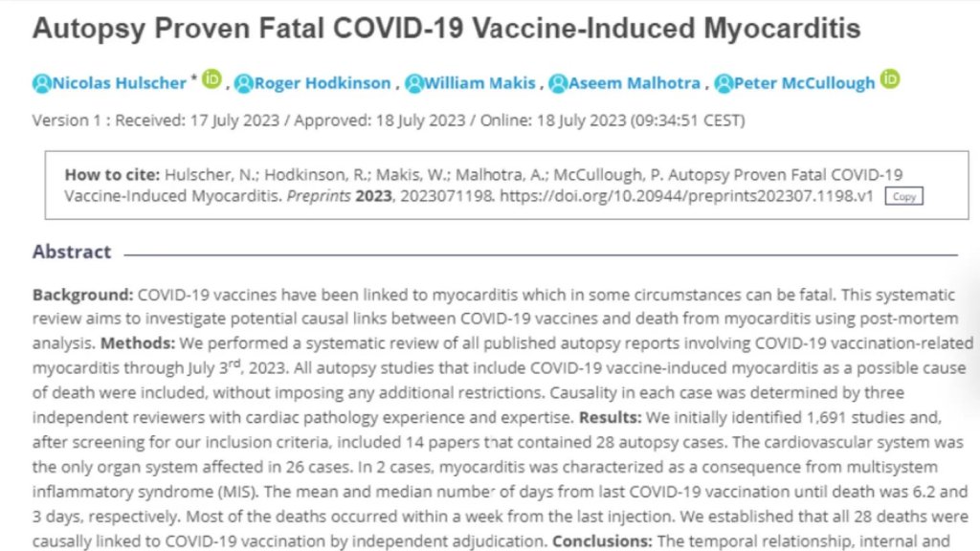Open author link Peter McCullough
The height and width of the screenshot is (551, 980).
804,83
